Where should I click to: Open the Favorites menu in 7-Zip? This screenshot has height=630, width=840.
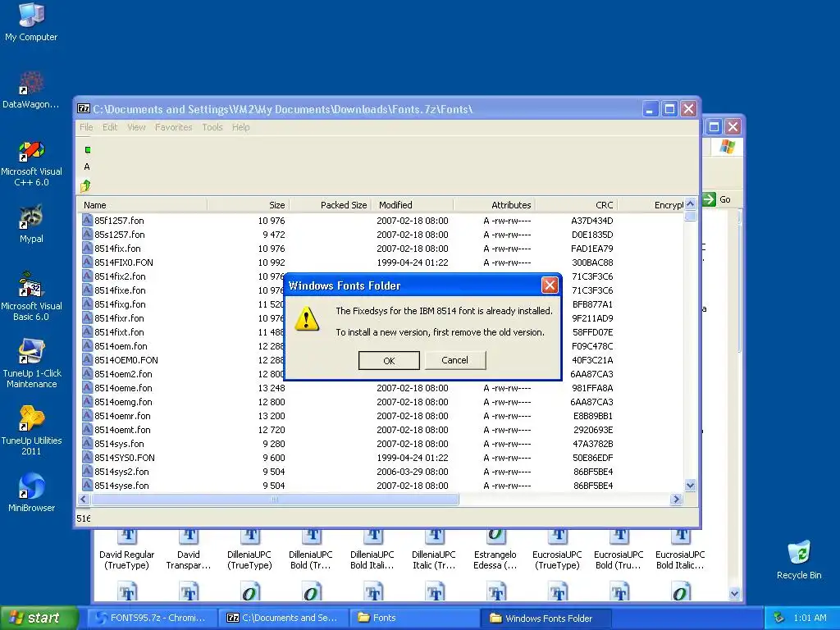point(174,127)
